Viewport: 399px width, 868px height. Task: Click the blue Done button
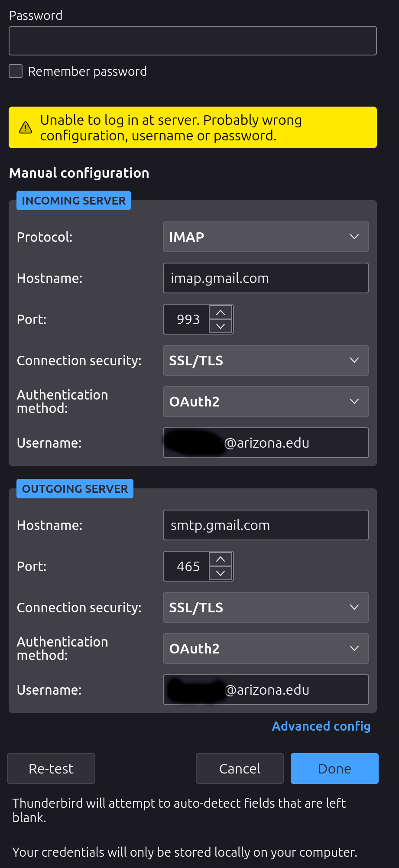pyautogui.click(x=334, y=768)
